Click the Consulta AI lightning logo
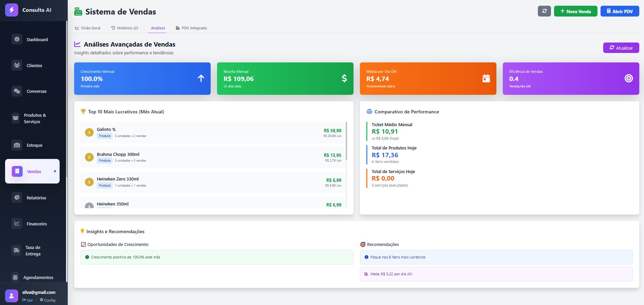 [x=11, y=10]
